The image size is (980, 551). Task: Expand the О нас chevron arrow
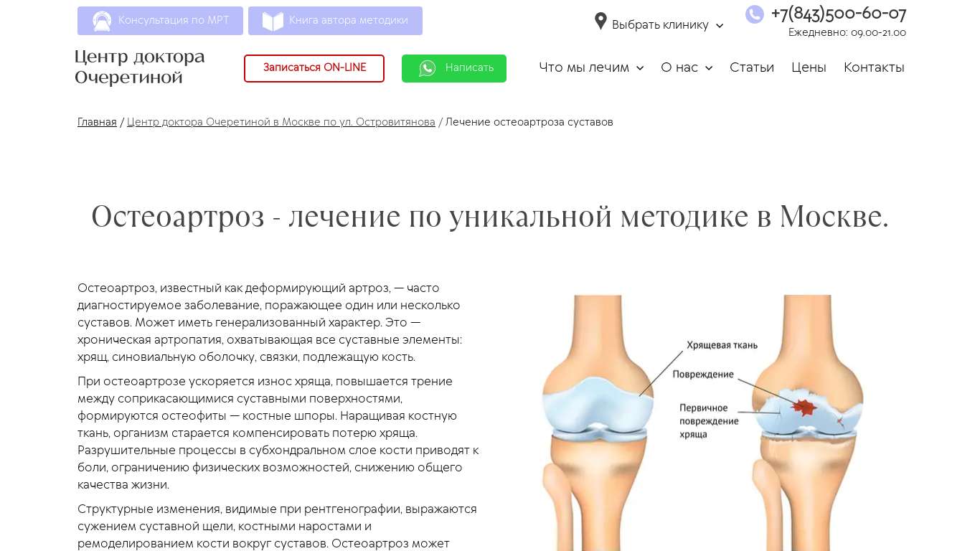[709, 68]
